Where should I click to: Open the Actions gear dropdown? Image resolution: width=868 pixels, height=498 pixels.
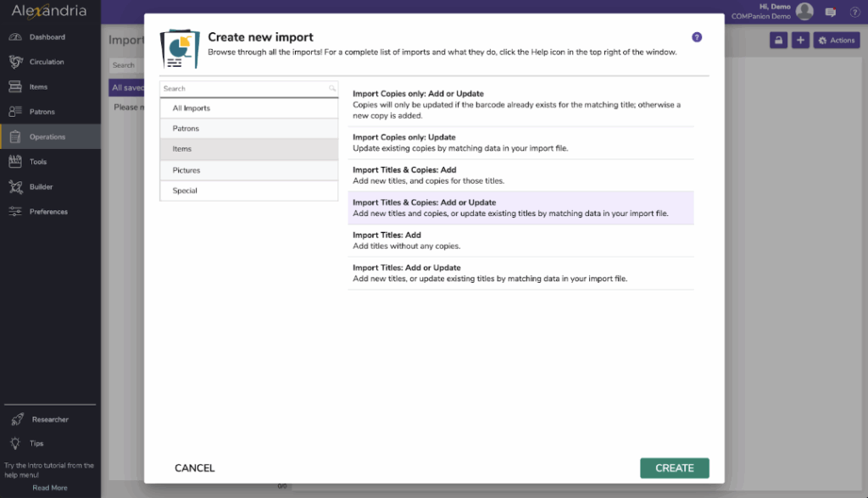[x=836, y=41]
